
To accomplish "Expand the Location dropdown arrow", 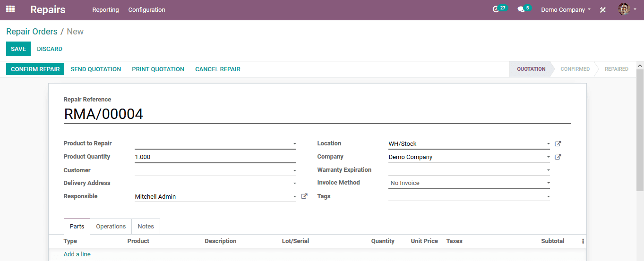I will coord(548,144).
